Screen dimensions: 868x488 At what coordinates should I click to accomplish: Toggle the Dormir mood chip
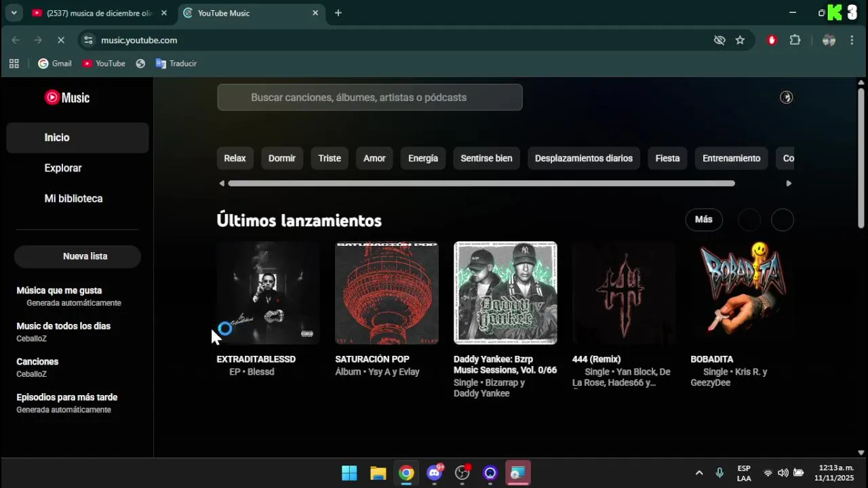coord(282,159)
